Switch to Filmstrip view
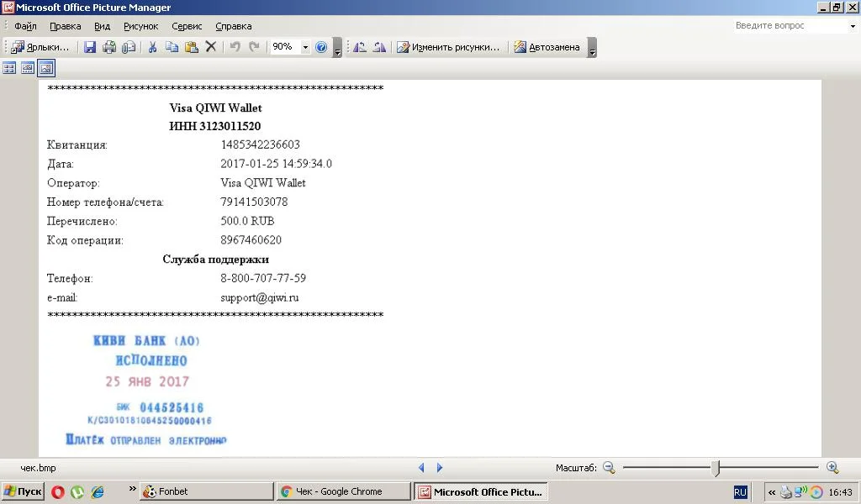 (x=28, y=68)
